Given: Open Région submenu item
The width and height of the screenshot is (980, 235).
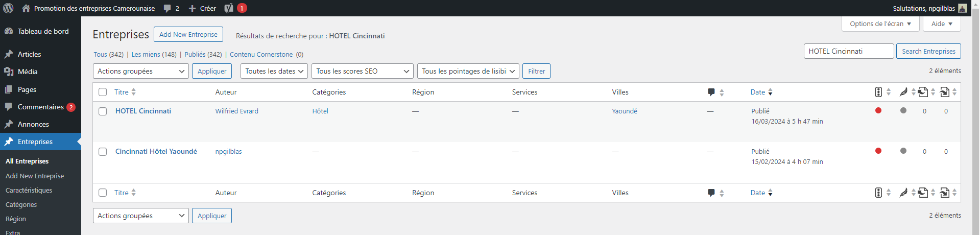Looking at the screenshot, I should point(16,219).
